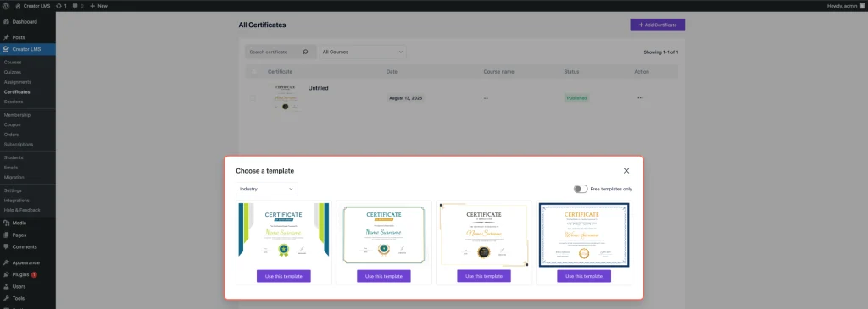Use the gold corner template
The image size is (868, 309).
[x=484, y=276]
